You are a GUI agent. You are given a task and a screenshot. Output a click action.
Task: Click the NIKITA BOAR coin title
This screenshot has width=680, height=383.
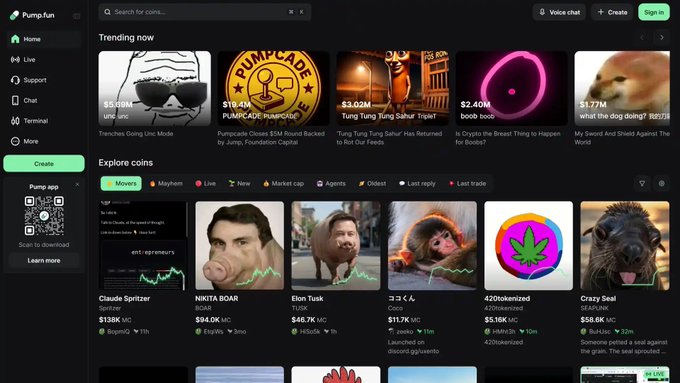[216, 298]
